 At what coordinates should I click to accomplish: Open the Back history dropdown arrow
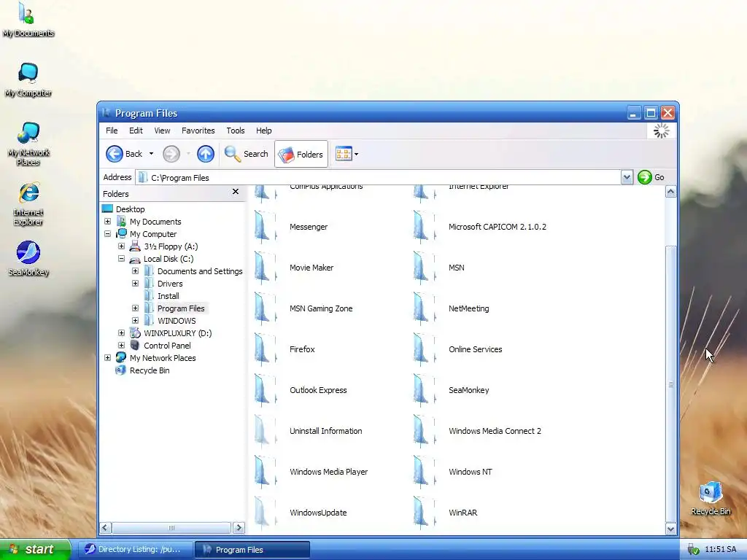(x=151, y=154)
